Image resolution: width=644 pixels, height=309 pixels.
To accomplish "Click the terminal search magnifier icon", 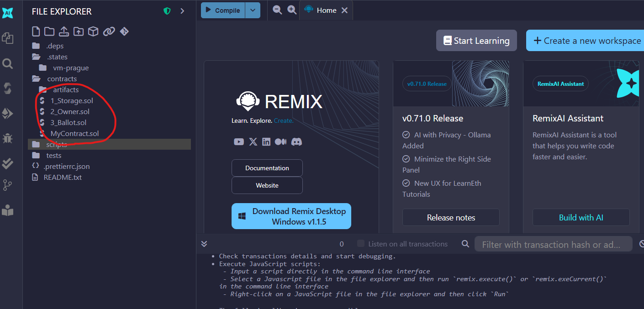I will pos(465,244).
